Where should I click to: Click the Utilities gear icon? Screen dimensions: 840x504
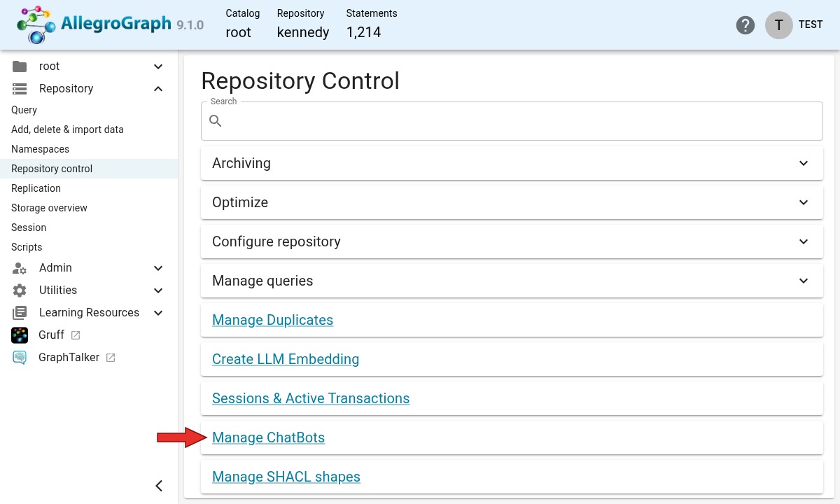(x=20, y=290)
